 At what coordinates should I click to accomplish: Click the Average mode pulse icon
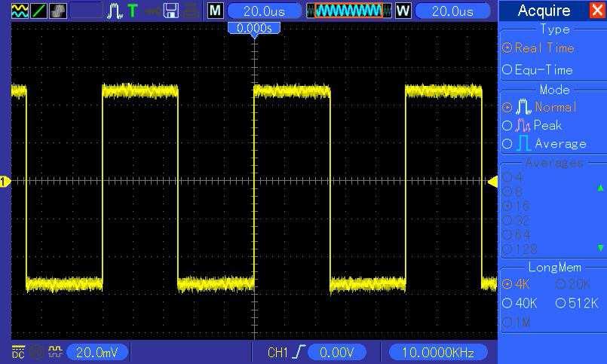[523, 143]
